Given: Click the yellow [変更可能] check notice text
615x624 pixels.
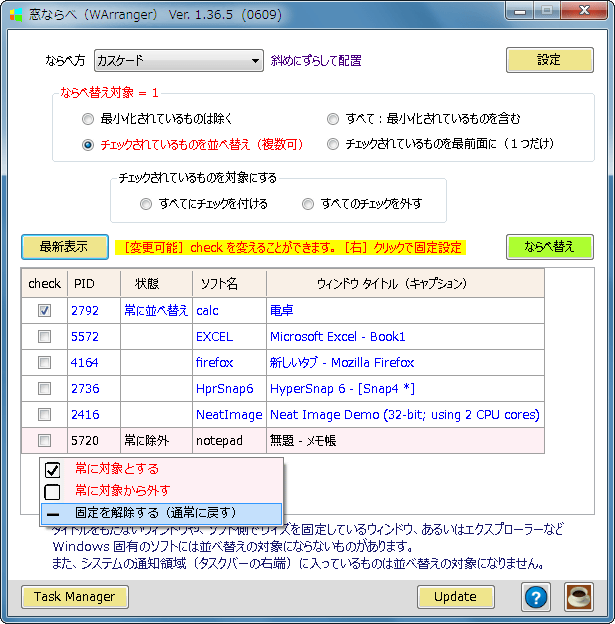Looking at the screenshot, I should coord(291,248).
